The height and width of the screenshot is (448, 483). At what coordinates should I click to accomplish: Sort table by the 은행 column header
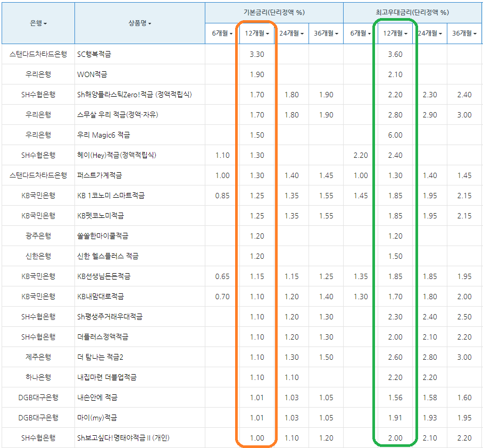click(x=38, y=23)
